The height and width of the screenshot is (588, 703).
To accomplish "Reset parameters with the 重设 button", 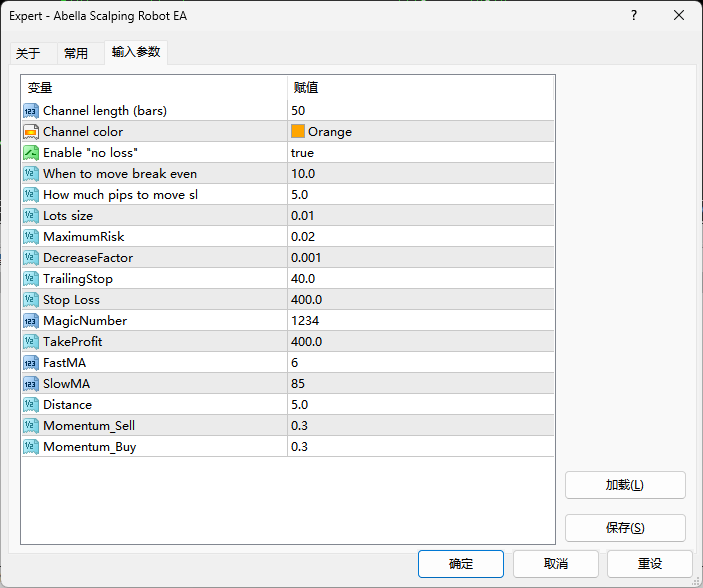I will click(x=650, y=564).
